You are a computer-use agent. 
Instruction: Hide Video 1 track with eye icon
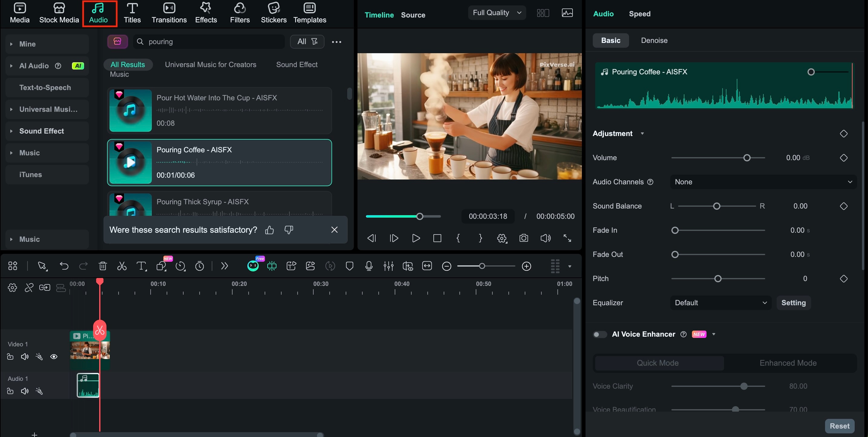(54, 357)
